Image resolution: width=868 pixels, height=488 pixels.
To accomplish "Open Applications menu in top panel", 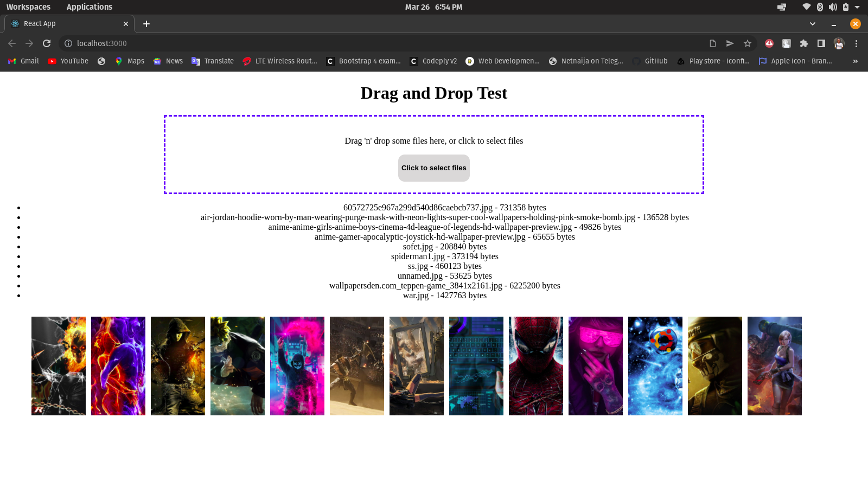I will [x=90, y=7].
